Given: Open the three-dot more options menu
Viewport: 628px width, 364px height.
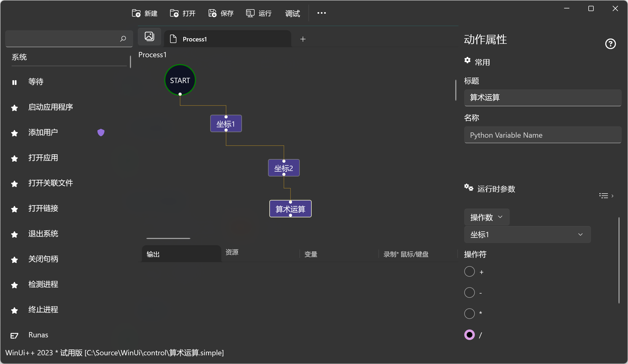Looking at the screenshot, I should pos(321,13).
